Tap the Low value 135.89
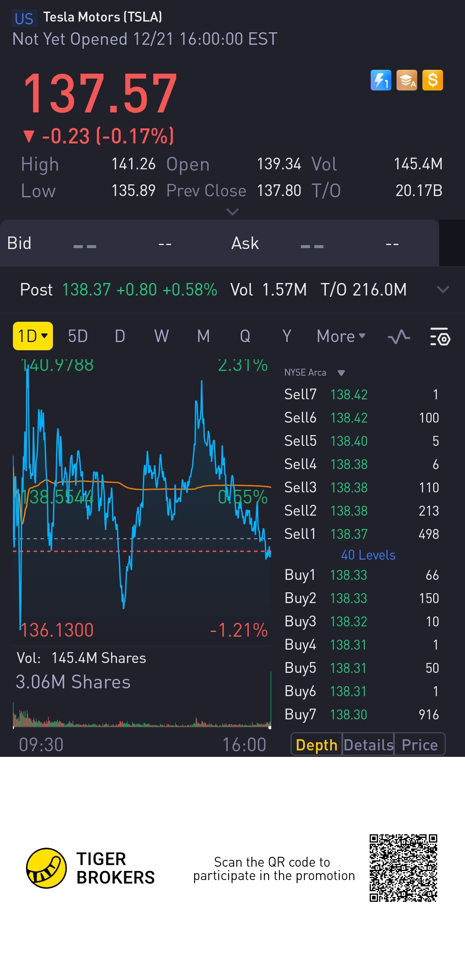The height and width of the screenshot is (980, 465). tap(133, 191)
